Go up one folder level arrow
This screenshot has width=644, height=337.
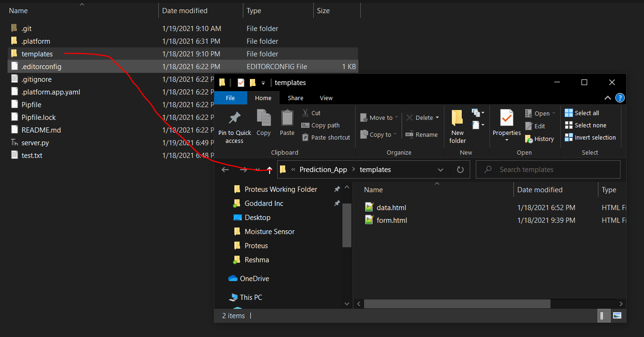(269, 170)
